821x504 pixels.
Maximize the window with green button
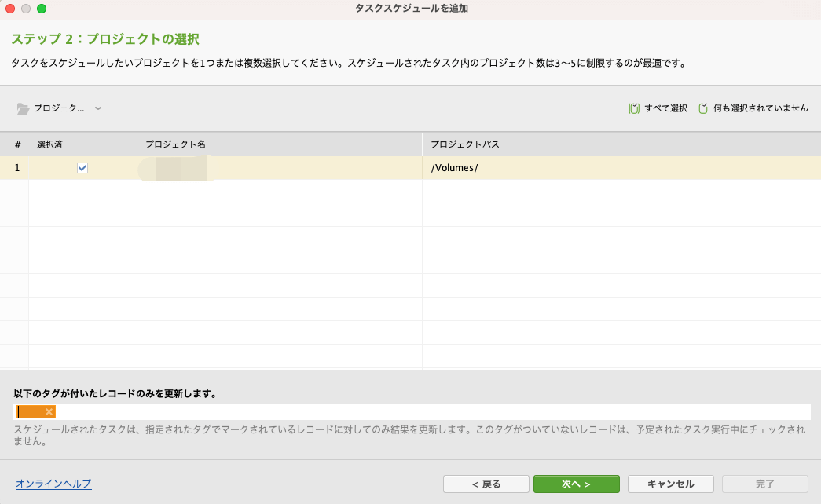tap(42, 9)
